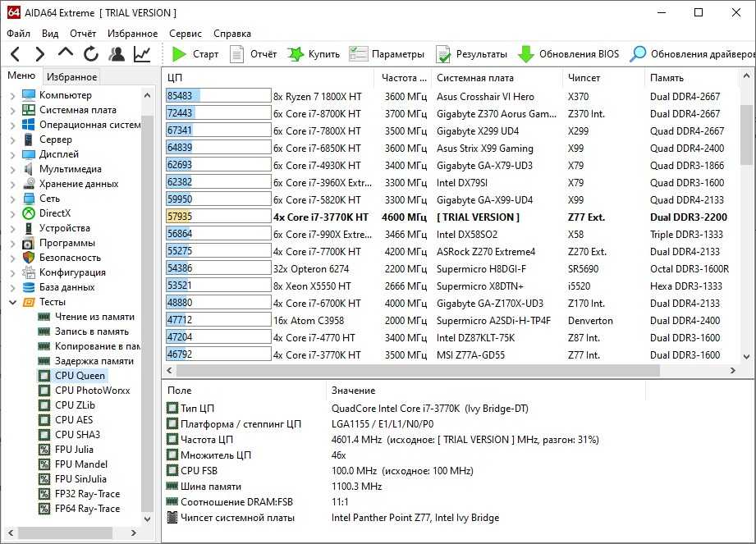This screenshot has width=756, height=544.
Task: Open the Параметры settings toolbar icon
Action: (387, 54)
